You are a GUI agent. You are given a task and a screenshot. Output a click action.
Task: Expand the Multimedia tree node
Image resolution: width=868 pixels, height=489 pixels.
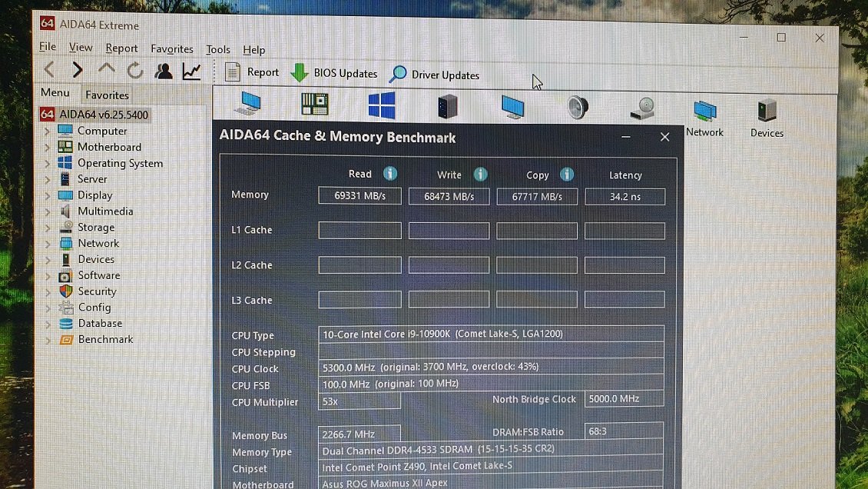(x=47, y=211)
